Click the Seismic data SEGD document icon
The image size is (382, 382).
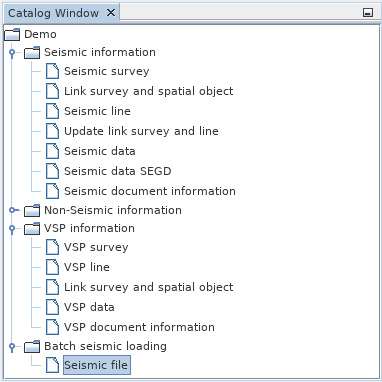[x=52, y=171]
